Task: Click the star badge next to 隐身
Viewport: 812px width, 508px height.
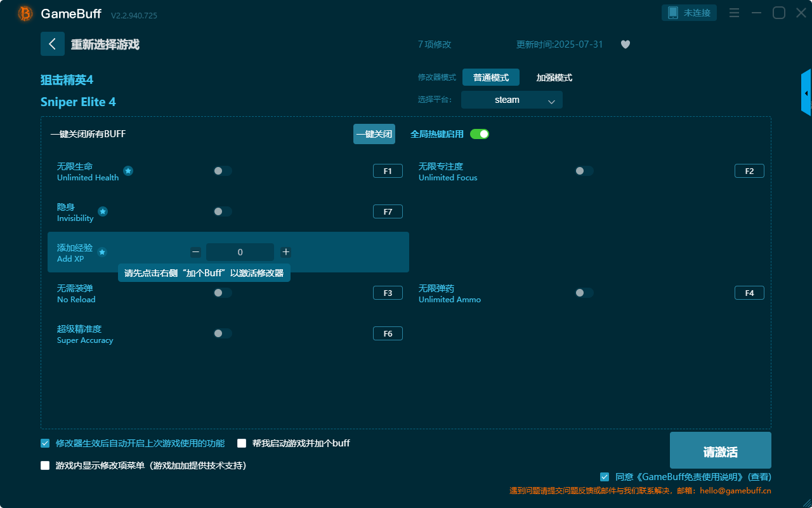Action: pyautogui.click(x=103, y=211)
